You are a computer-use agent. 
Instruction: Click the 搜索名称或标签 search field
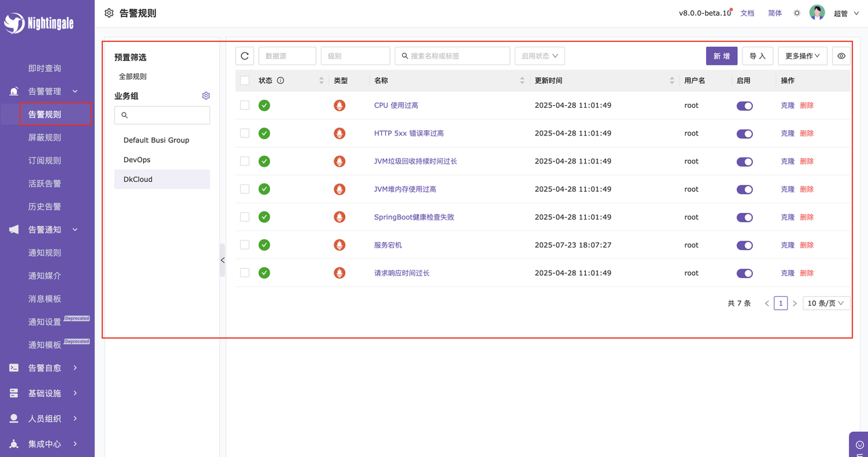(x=452, y=56)
